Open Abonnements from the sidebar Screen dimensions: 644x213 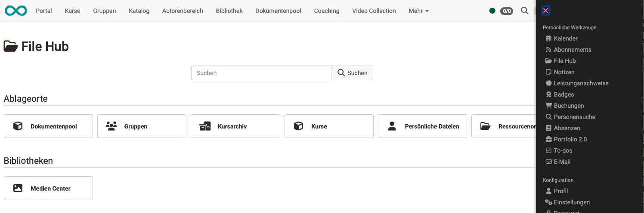[x=572, y=50]
